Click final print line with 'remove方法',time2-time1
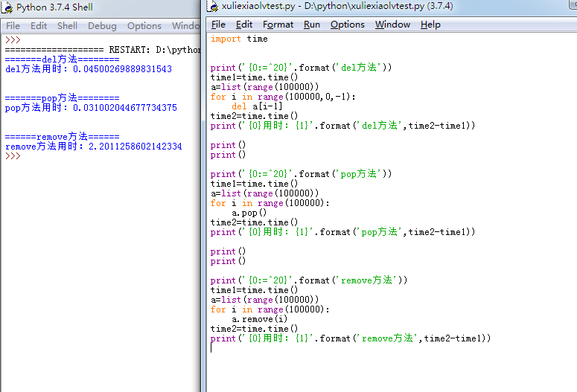This screenshot has height=392, width=577. (351, 338)
